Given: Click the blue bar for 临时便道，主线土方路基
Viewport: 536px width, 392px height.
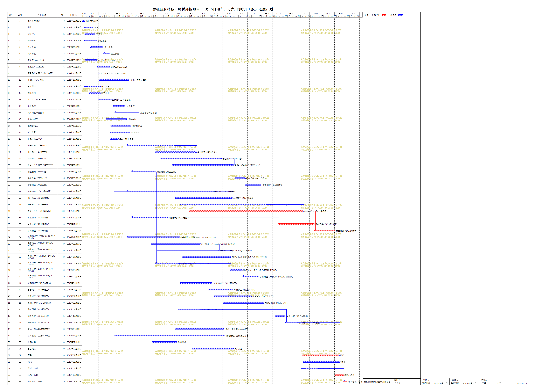Looking at the screenshot, I should click(x=170, y=336).
